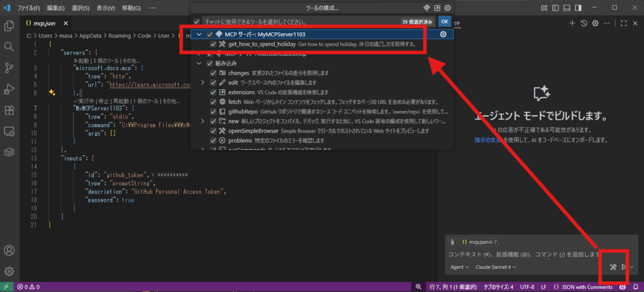Collapse the MyMCPServer1103 server group
Image resolution: width=644 pixels, height=292 pixels.
(199, 34)
